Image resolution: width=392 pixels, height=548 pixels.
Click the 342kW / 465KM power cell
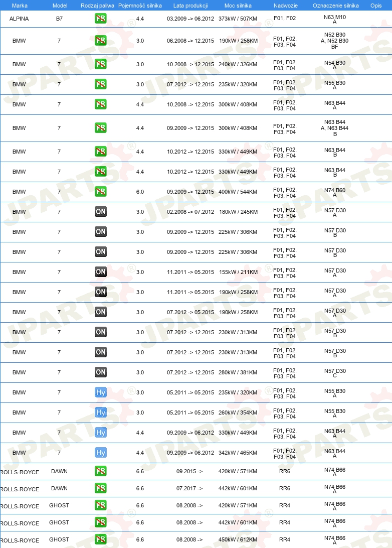(x=238, y=453)
